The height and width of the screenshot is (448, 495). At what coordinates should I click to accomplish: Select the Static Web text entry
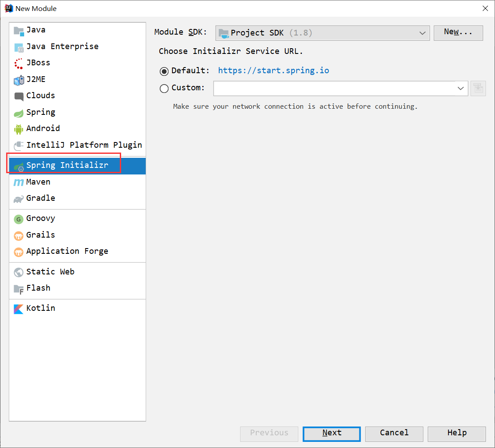click(x=50, y=272)
